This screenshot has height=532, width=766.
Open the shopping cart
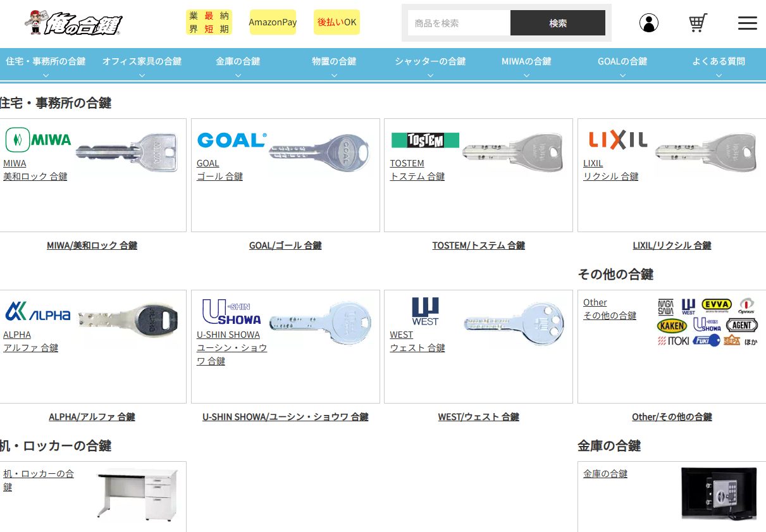tap(697, 23)
